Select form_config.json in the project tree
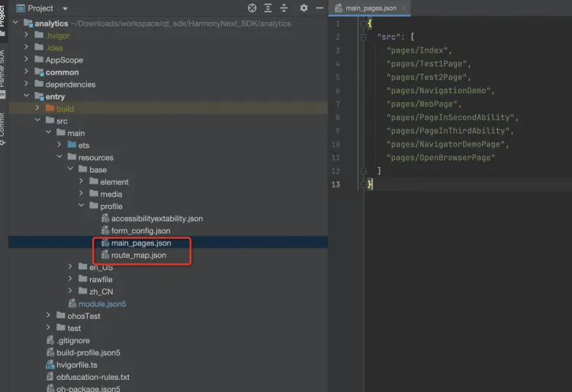The width and height of the screenshot is (572, 392). pos(140,231)
